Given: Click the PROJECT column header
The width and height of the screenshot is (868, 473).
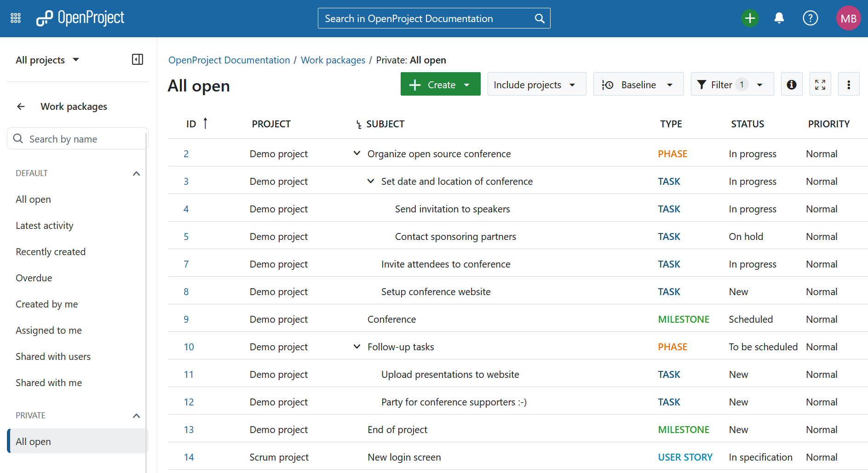Looking at the screenshot, I should click(271, 124).
